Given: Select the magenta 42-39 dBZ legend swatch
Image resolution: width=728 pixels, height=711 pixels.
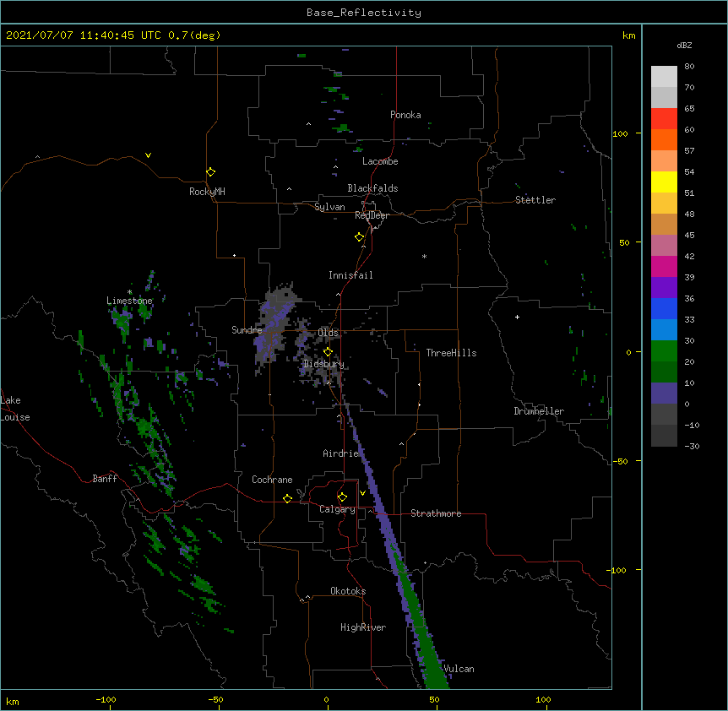Looking at the screenshot, I should pos(664,266).
